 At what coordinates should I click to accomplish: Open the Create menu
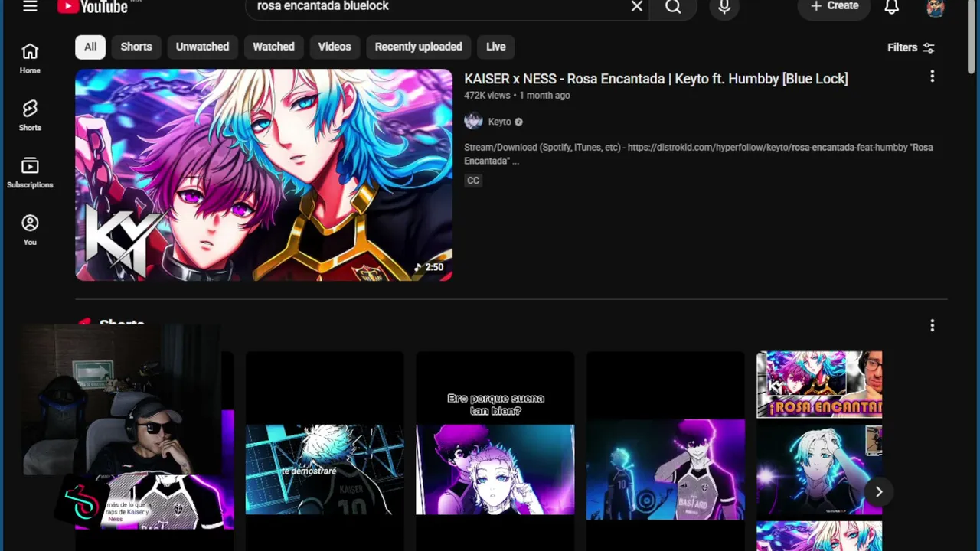point(835,6)
